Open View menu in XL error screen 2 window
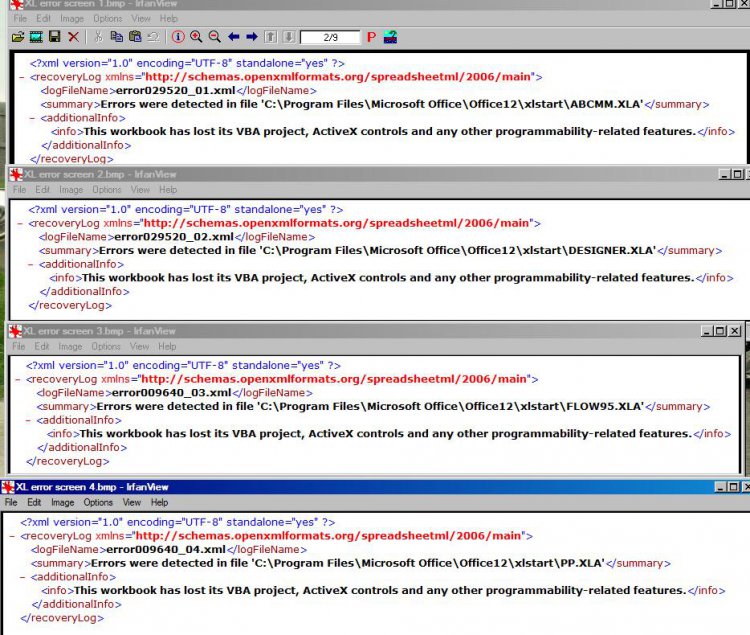Screen dimensions: 750x635 point(140,190)
